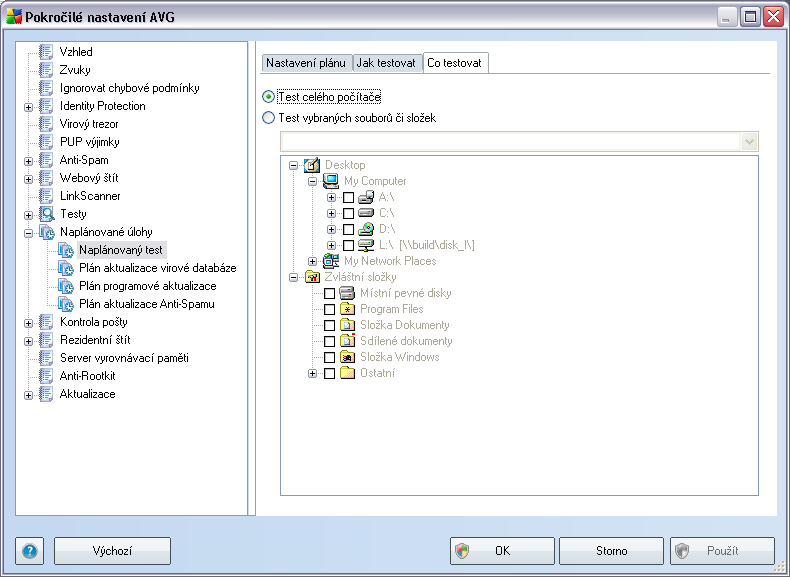790x577 pixels.
Task: Confirm settings with the OK button
Action: point(502,551)
